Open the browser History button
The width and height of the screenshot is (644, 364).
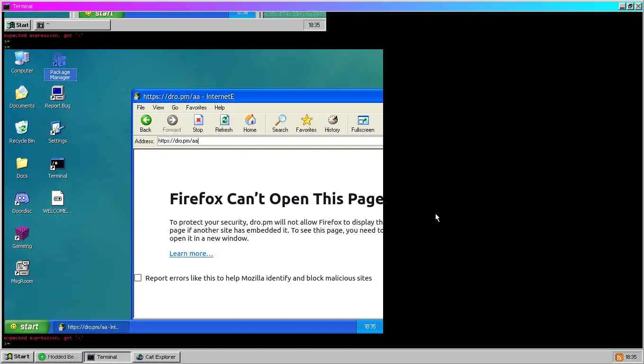tap(332, 124)
